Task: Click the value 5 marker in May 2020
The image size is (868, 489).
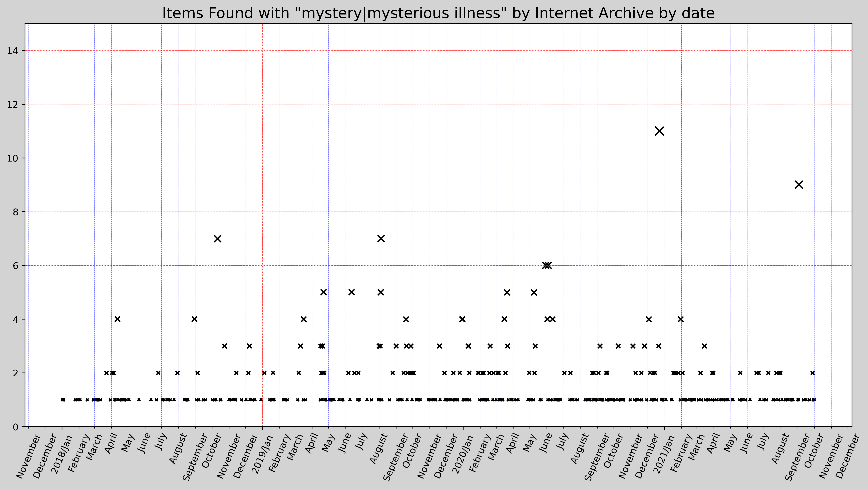Action: (534, 292)
